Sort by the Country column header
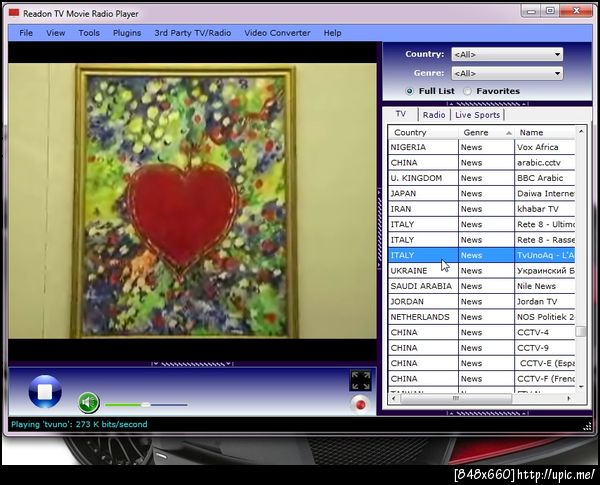The width and height of the screenshot is (600, 485). [x=423, y=132]
